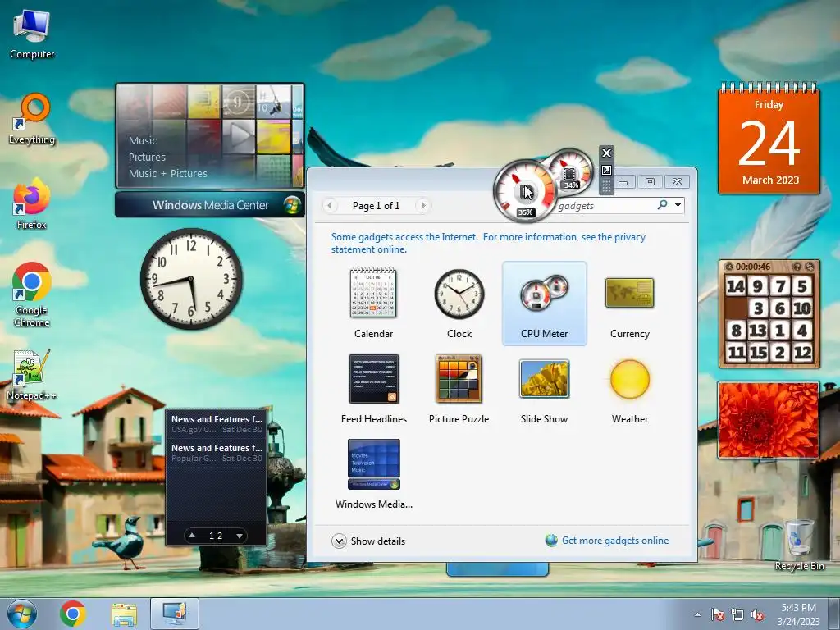Open the Windows Start orb
Image resolution: width=840 pixels, height=630 pixels.
click(x=22, y=614)
